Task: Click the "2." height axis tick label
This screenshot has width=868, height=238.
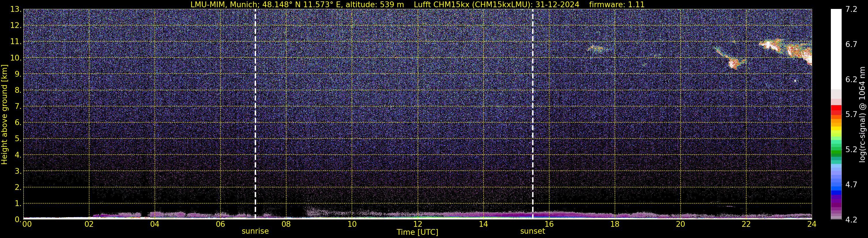Action: coord(18,187)
